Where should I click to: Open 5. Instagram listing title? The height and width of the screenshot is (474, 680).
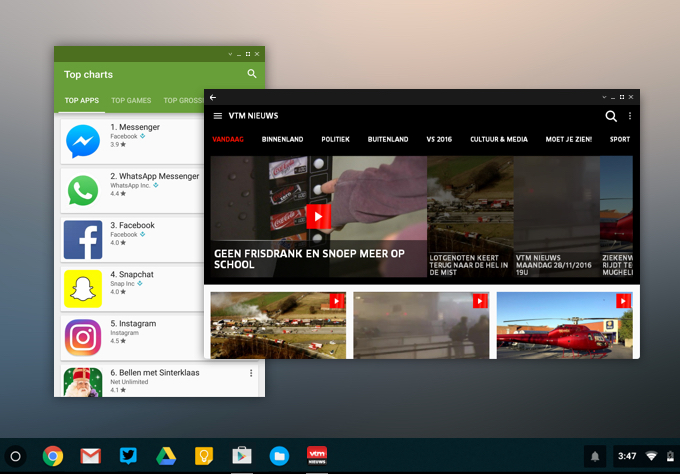pos(133,324)
